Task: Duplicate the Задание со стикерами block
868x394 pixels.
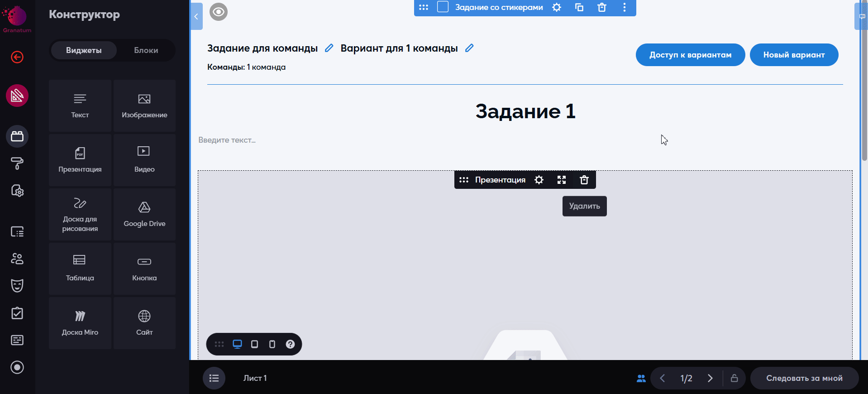Action: point(579,7)
